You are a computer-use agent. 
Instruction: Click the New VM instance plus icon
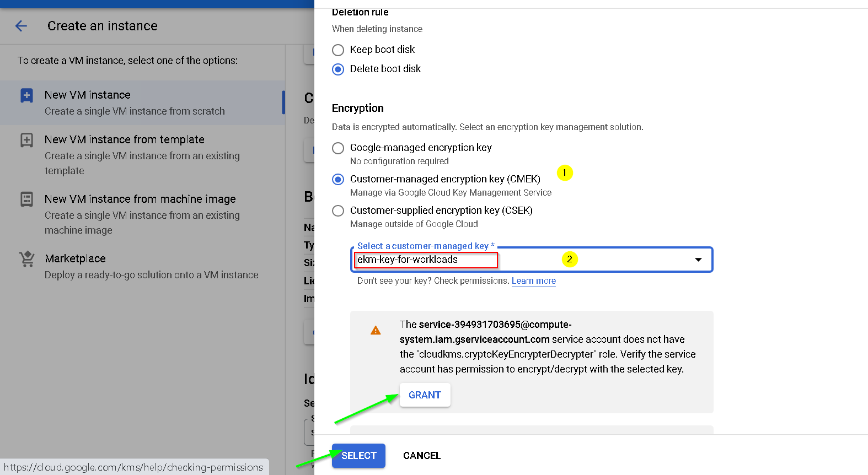(26, 95)
